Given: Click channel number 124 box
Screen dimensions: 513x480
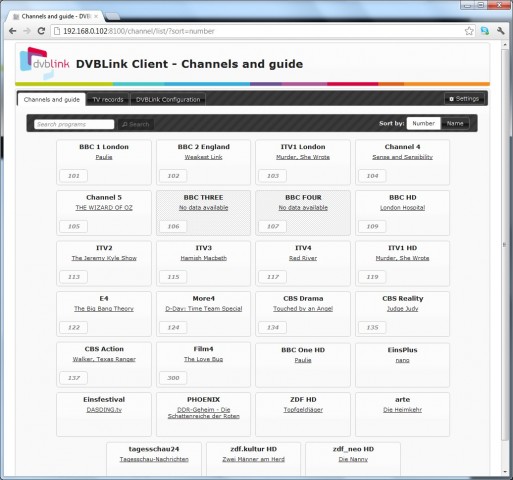Looking at the screenshot, I should point(173,327).
